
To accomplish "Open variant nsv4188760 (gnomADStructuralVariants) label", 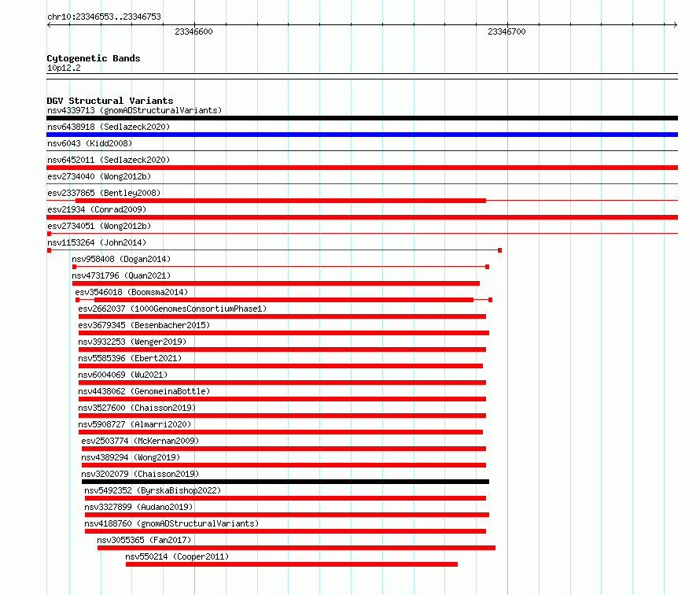I will point(171,523).
